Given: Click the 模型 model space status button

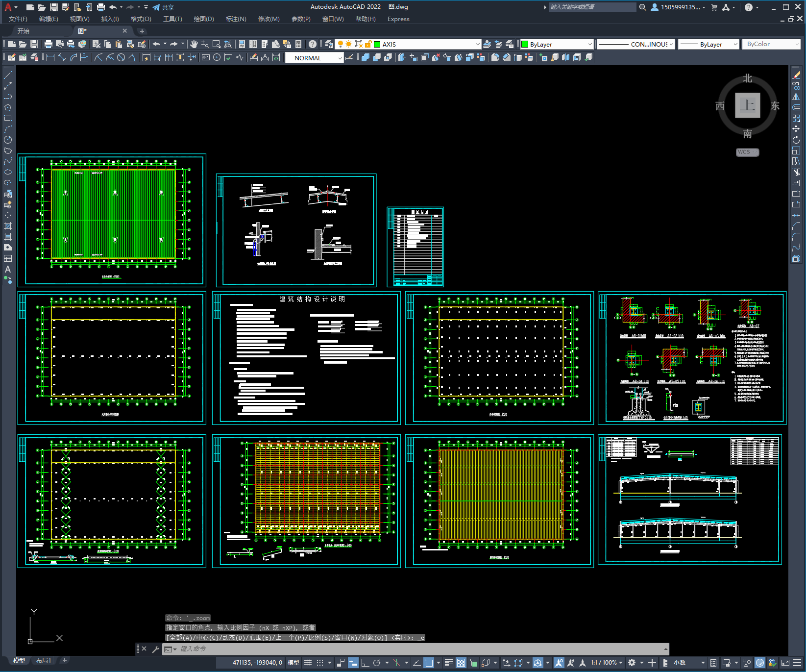Looking at the screenshot, I should (x=293, y=663).
